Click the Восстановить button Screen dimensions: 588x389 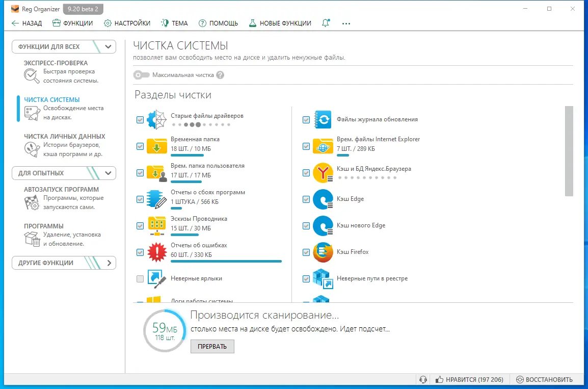click(544, 380)
